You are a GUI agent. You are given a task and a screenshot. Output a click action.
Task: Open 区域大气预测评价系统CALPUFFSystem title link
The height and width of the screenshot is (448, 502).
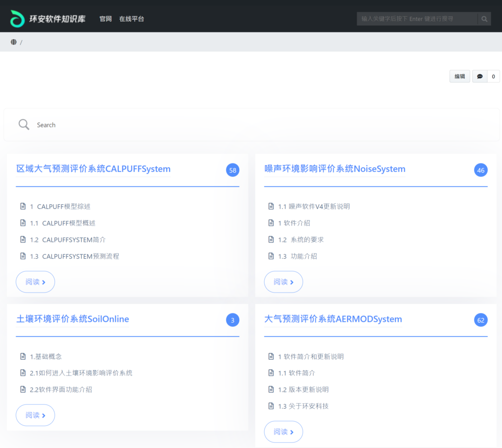[94, 169]
